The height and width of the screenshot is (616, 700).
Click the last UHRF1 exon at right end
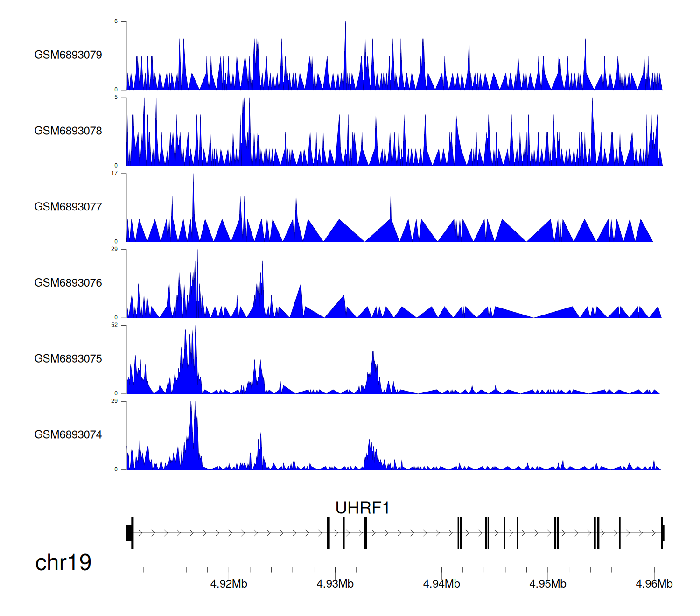(x=662, y=533)
